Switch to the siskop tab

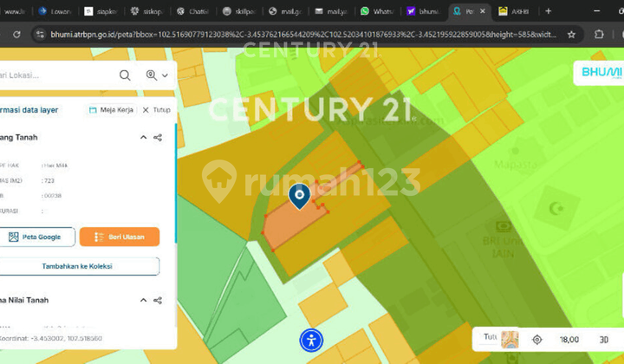[146, 11]
